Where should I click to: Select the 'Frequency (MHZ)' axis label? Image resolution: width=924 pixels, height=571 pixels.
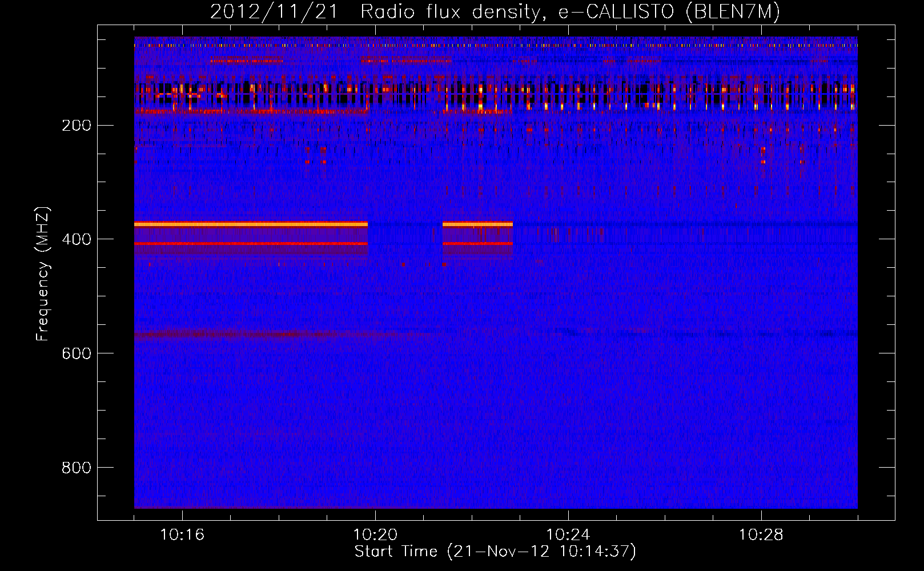43,274
